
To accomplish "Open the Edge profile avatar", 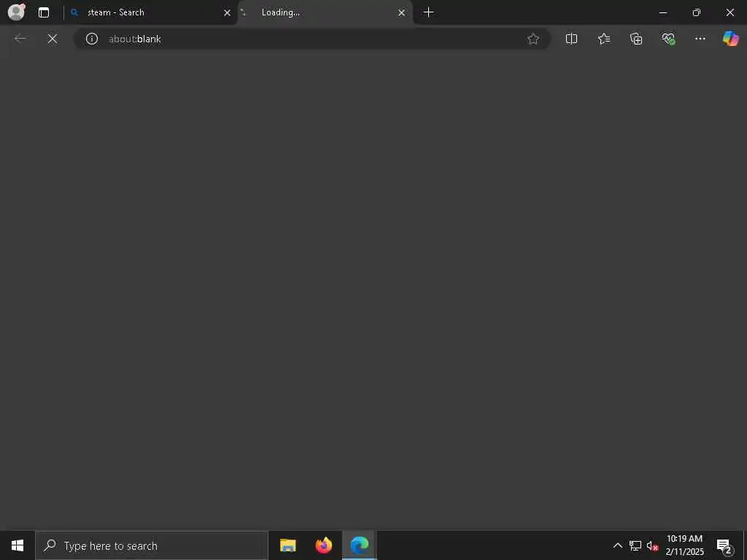I will point(16,12).
